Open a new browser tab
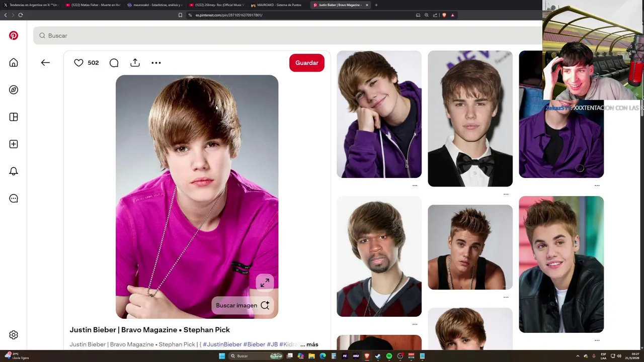The width and height of the screenshot is (644, 362). [x=376, y=5]
